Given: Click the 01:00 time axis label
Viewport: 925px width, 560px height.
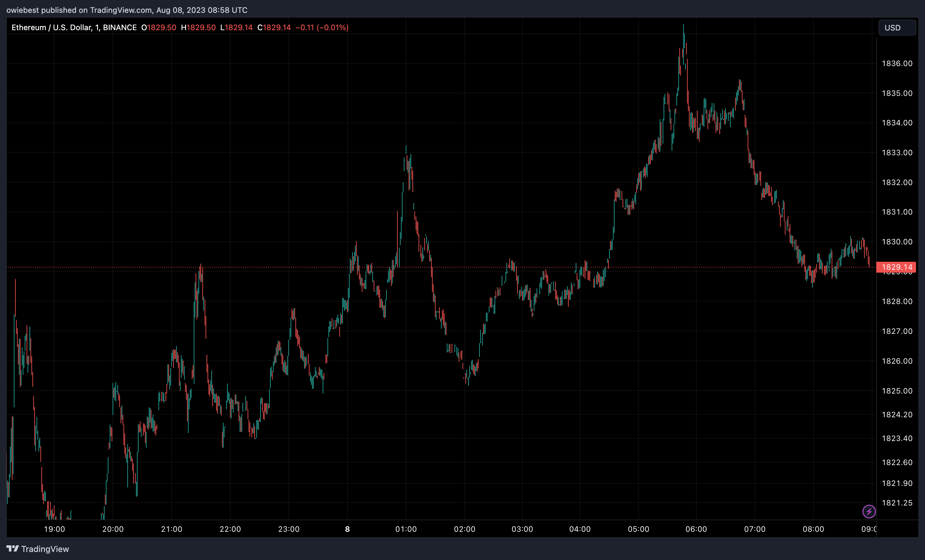Looking at the screenshot, I should (x=406, y=529).
